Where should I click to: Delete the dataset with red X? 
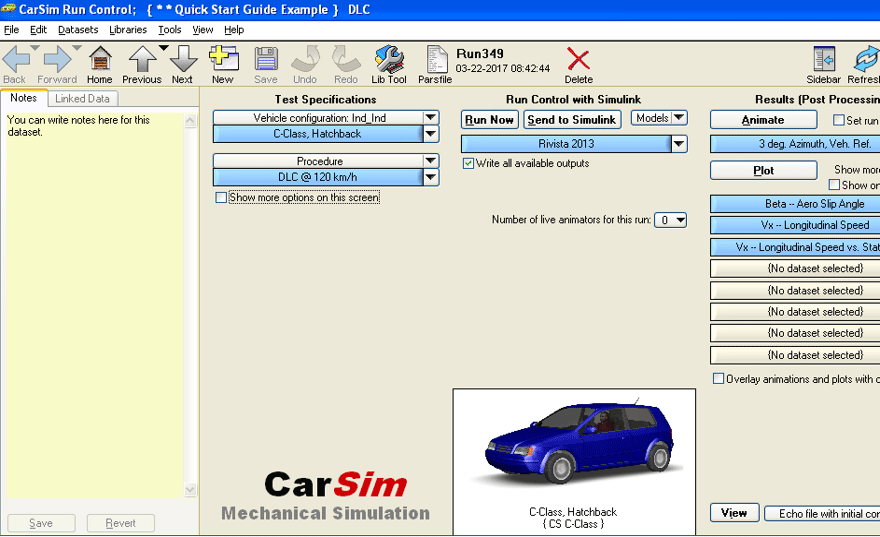(578, 59)
